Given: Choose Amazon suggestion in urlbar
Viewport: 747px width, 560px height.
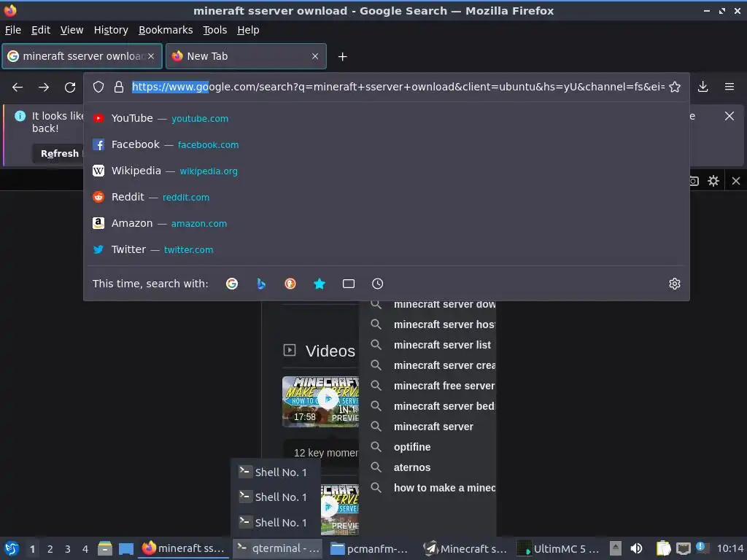Looking at the screenshot, I should 387,223.
